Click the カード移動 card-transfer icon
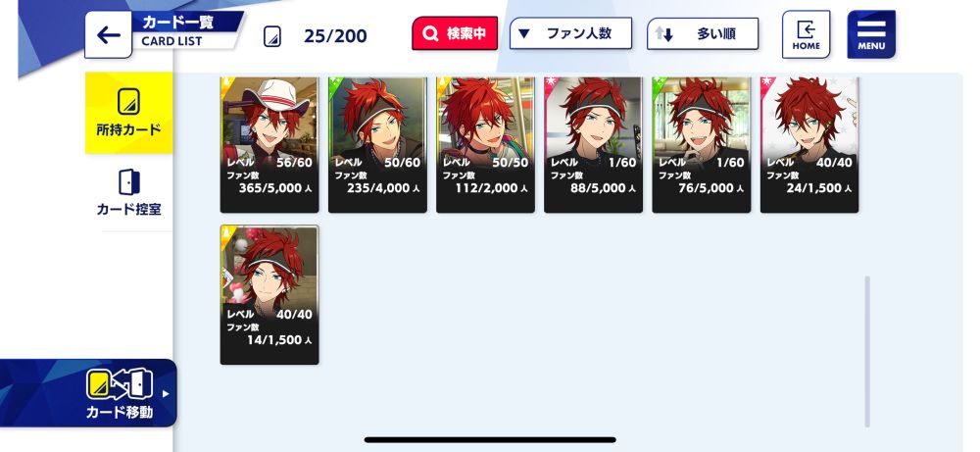 tap(120, 384)
